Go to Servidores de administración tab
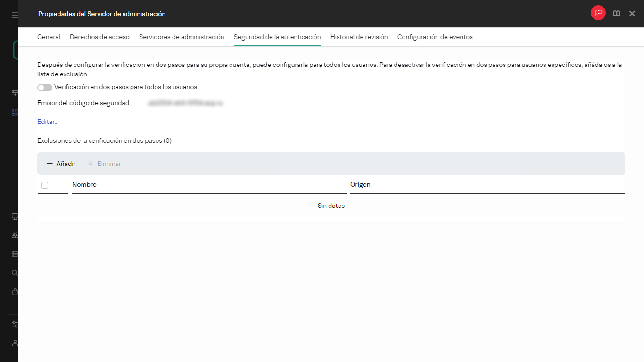The image size is (644, 362). click(x=182, y=37)
